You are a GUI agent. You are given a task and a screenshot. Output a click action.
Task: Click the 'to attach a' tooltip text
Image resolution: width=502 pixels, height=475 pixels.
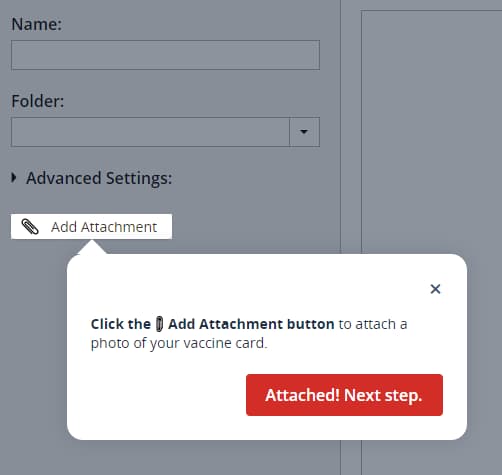(x=373, y=324)
